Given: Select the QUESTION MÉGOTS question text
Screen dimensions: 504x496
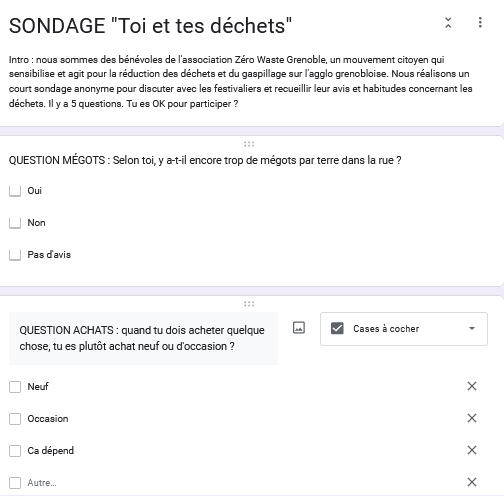Looking at the screenshot, I should (x=205, y=160).
